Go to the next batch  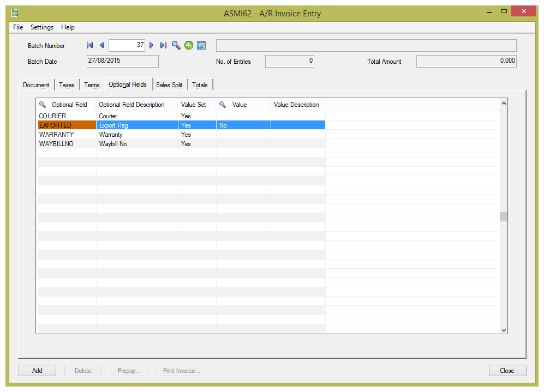(152, 45)
